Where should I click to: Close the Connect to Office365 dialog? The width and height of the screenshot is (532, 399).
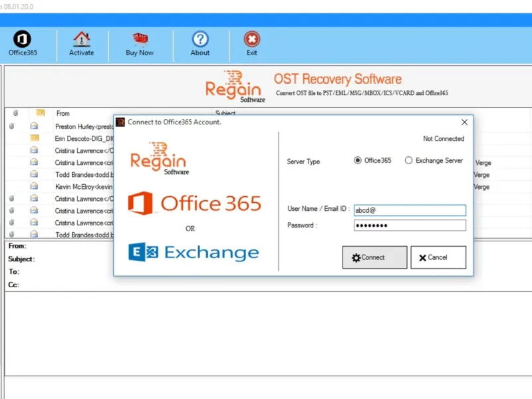pos(464,122)
